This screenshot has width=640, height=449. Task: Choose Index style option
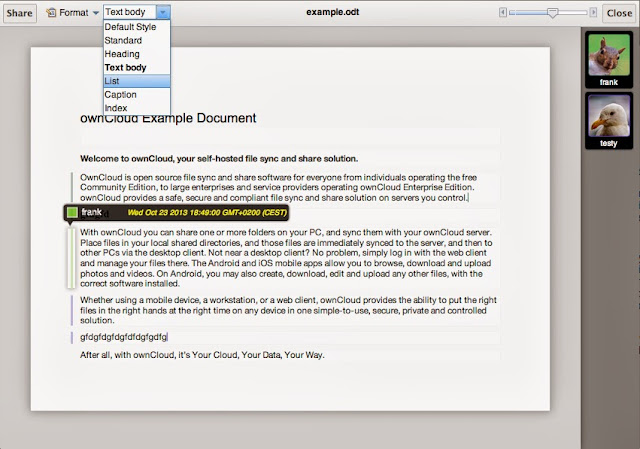click(x=137, y=108)
